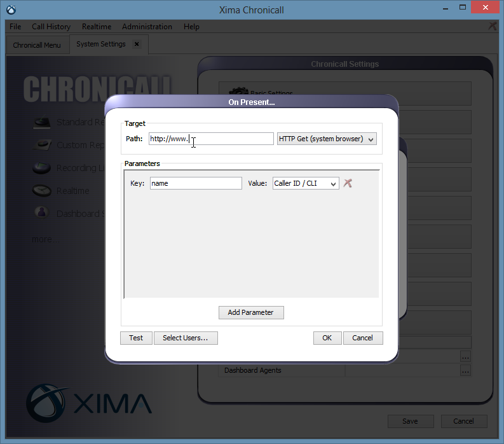Viewport: 504px width, 444px height.
Task: Save the Chronicall Settings
Action: [411, 421]
